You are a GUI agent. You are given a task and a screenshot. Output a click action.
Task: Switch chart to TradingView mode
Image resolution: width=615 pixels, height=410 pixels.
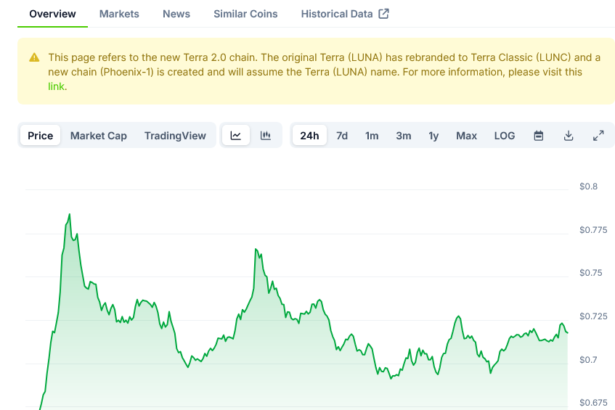(x=175, y=136)
